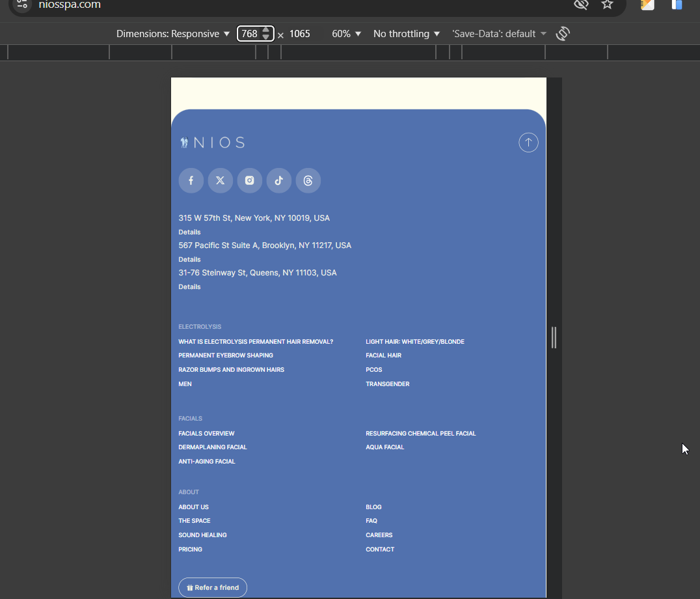700x599 pixels.
Task: Open Light Hair: White/Grey/Blonde link
Action: pos(415,342)
